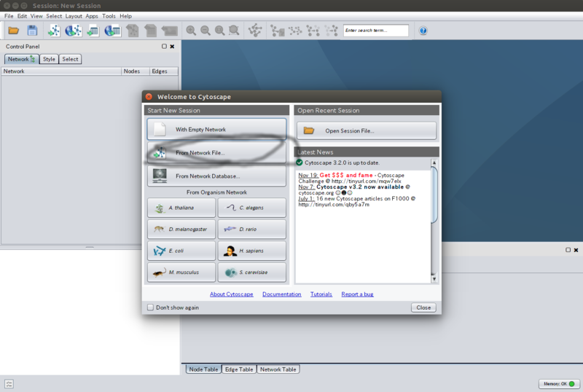This screenshot has height=392, width=583.
Task: Open the Select menu in menu bar
Action: [54, 16]
